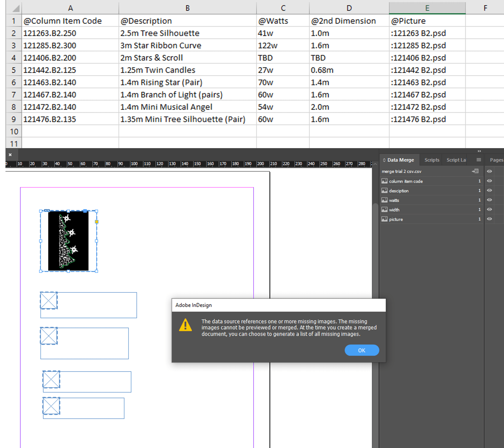Click the data source icon beside merge trial 2 csv.csv
The height and width of the screenshot is (448, 504).
tap(475, 171)
